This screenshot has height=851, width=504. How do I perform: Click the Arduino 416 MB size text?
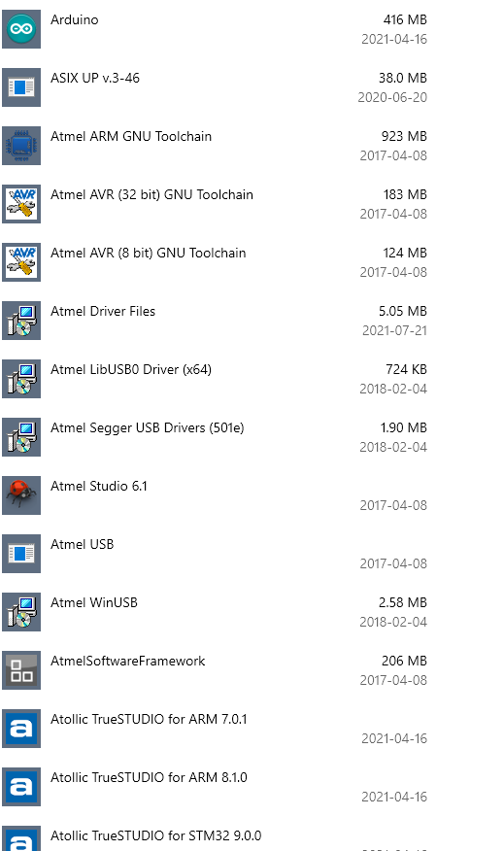coord(405,19)
